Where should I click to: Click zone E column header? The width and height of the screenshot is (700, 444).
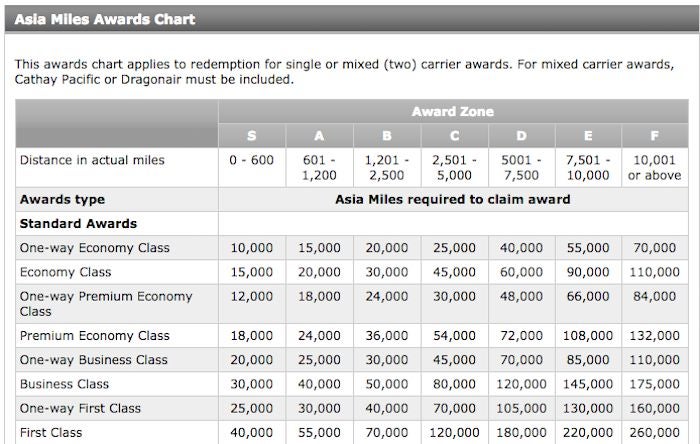588,136
